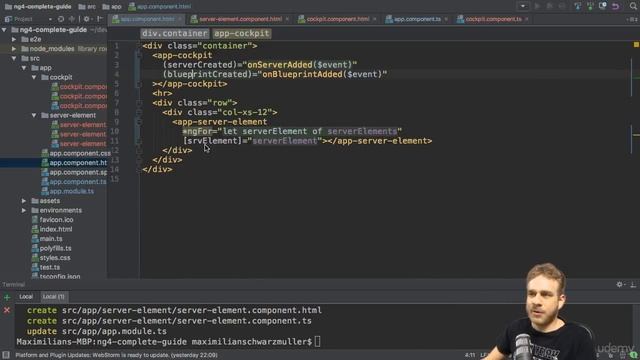Click the app-cockpit editor breadcrumb
This screenshot has height=360, width=640.
pos(241,33)
